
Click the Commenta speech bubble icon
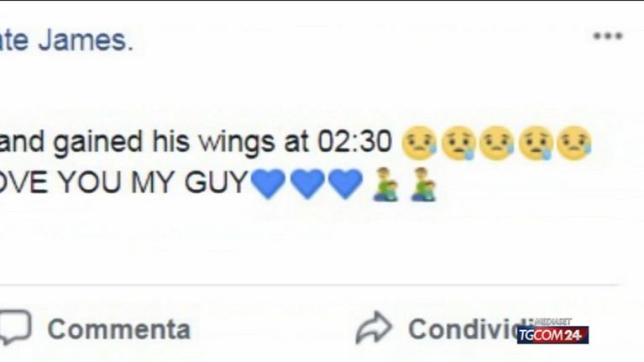point(14,327)
